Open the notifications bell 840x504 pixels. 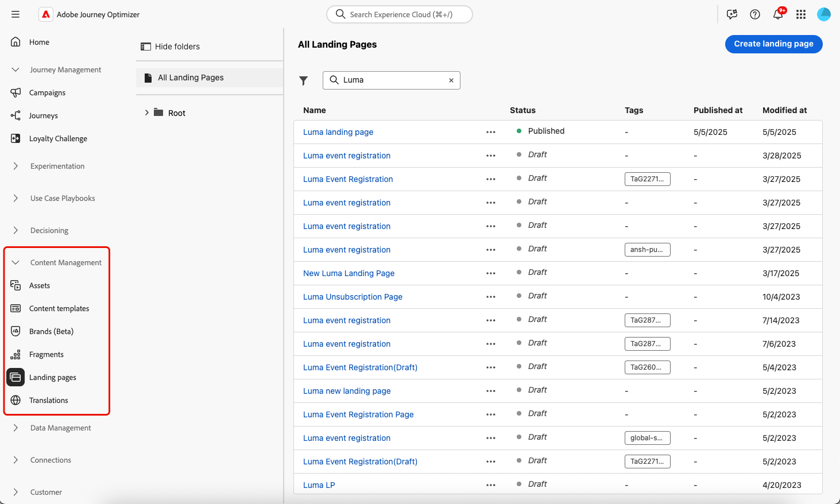point(778,14)
